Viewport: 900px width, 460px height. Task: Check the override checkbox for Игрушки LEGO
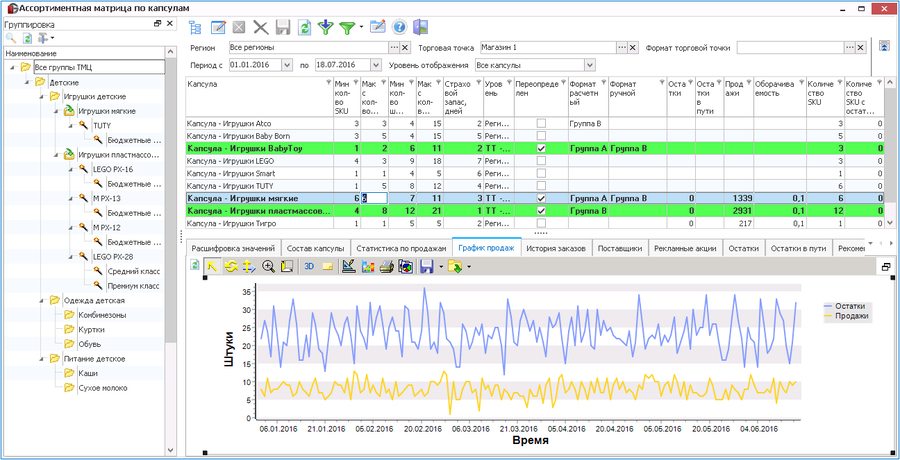(x=541, y=161)
